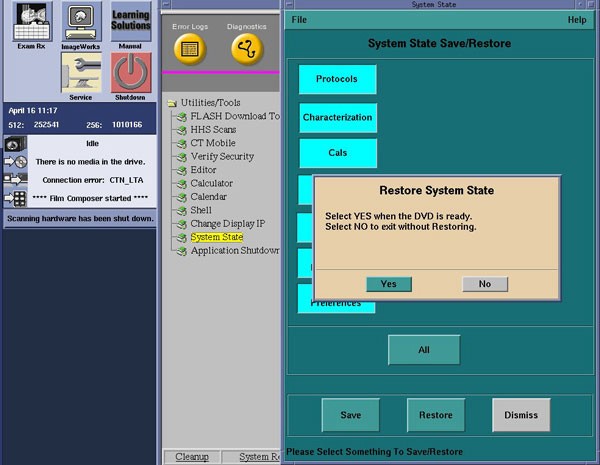Launch the ImageWorks icon
The image size is (600, 465).
81,22
